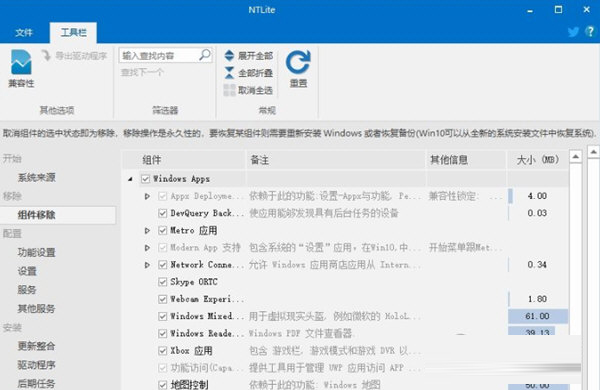This screenshot has height=390, width=600.
Task: Toggle the Xbox 应用 checkbox
Action: coord(163,351)
